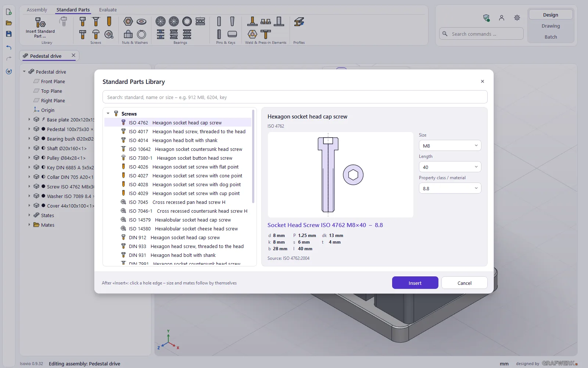Toggle the half-circle state marker on Shaft Ø20x160
Image resolution: width=588 pixels, height=368 pixels.
pyautogui.click(x=43, y=148)
